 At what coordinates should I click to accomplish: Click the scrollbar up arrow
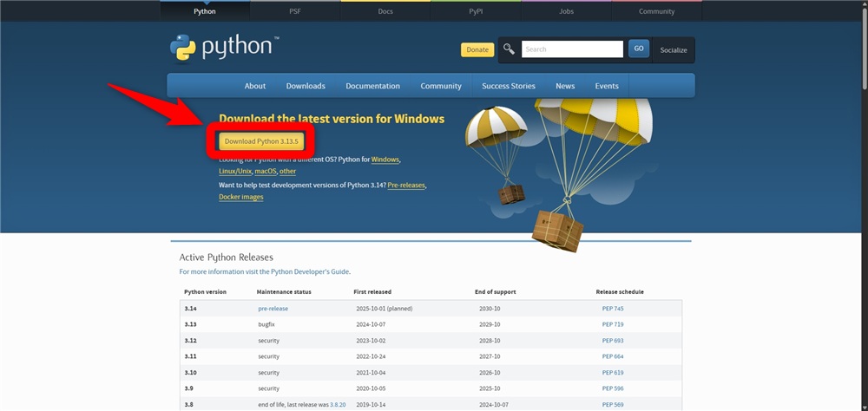864,3
